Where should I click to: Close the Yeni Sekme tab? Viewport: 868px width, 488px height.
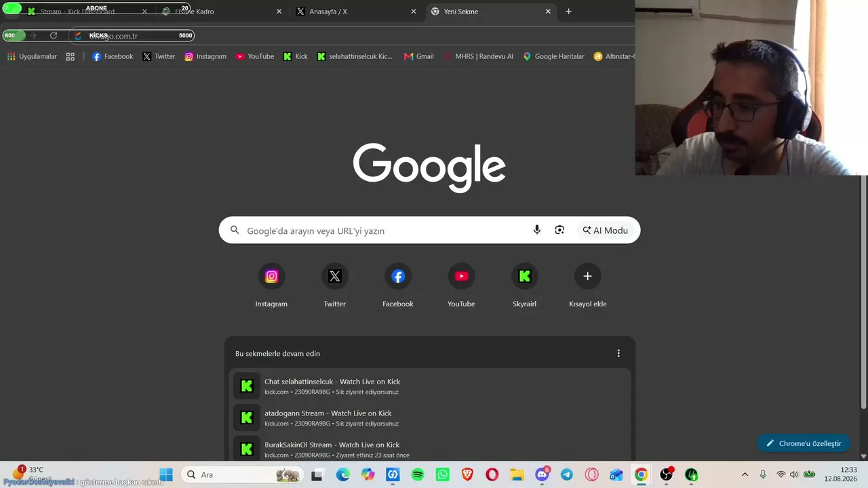[x=548, y=12]
